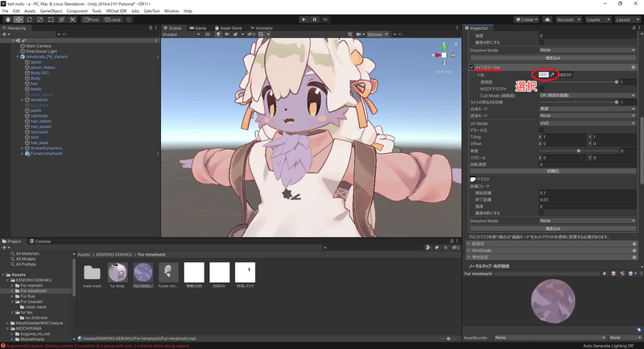Open the AssetBundle None dropdown
Image resolution: width=644 pixels, height=349 pixels.
(x=550, y=338)
